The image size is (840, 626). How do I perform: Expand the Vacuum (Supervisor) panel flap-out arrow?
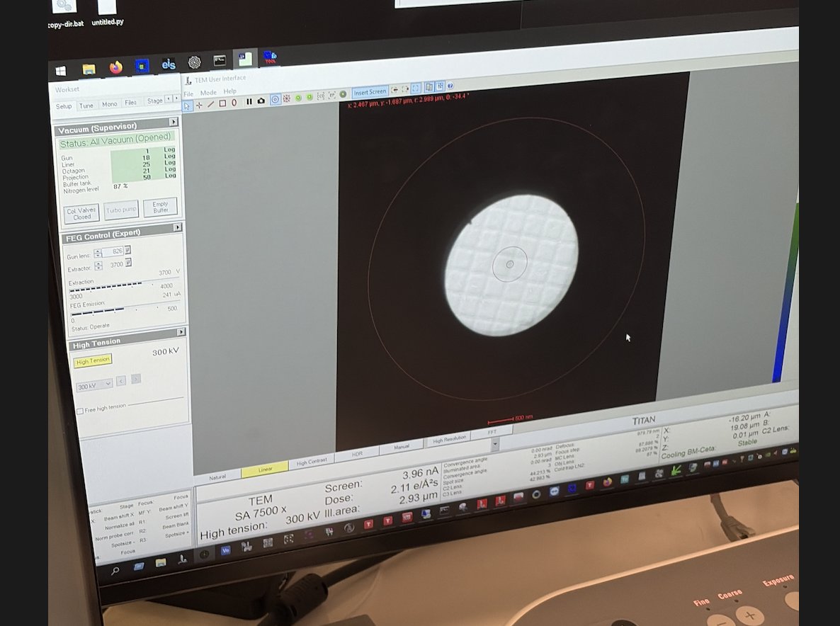[x=174, y=122]
